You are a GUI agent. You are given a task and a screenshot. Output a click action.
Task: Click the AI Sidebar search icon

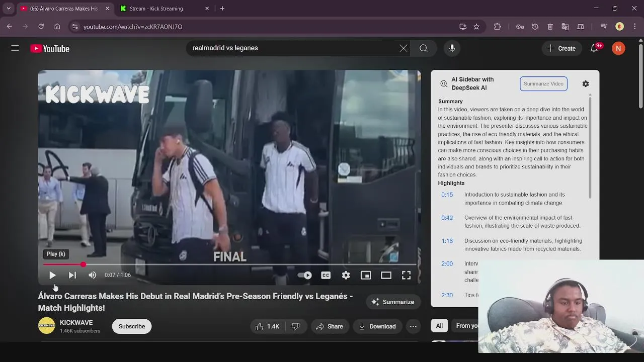pyautogui.click(x=444, y=84)
